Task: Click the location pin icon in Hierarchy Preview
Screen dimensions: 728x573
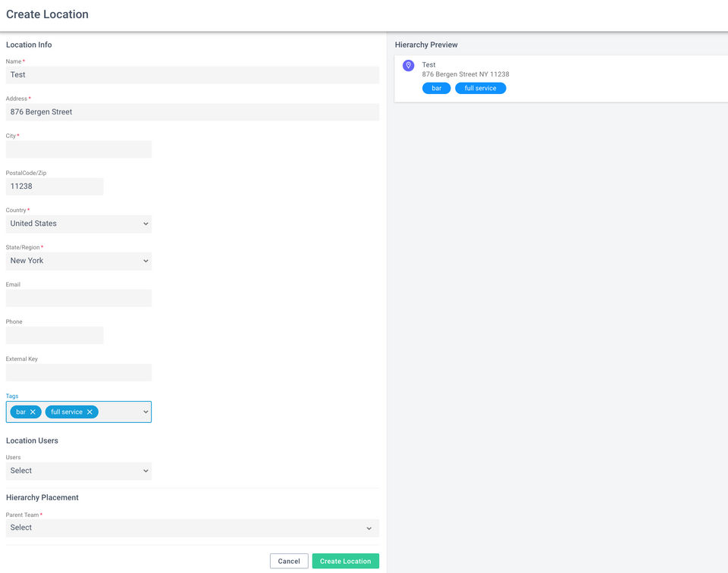Action: [408, 66]
